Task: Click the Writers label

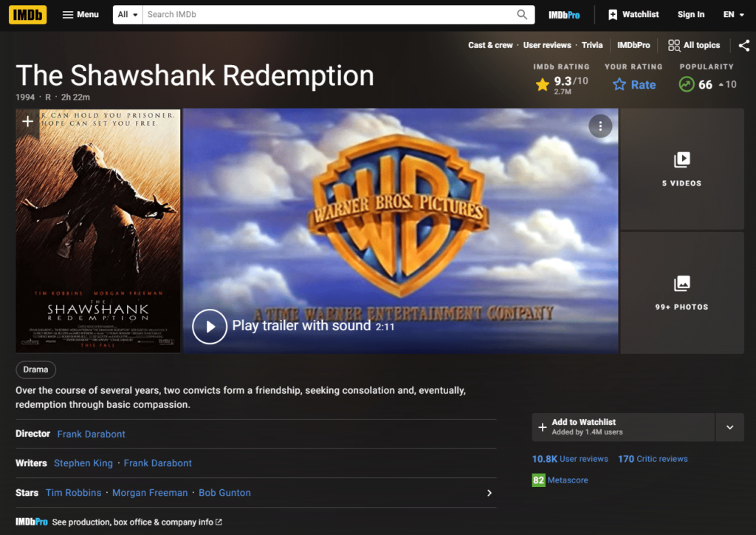Action: tap(31, 463)
